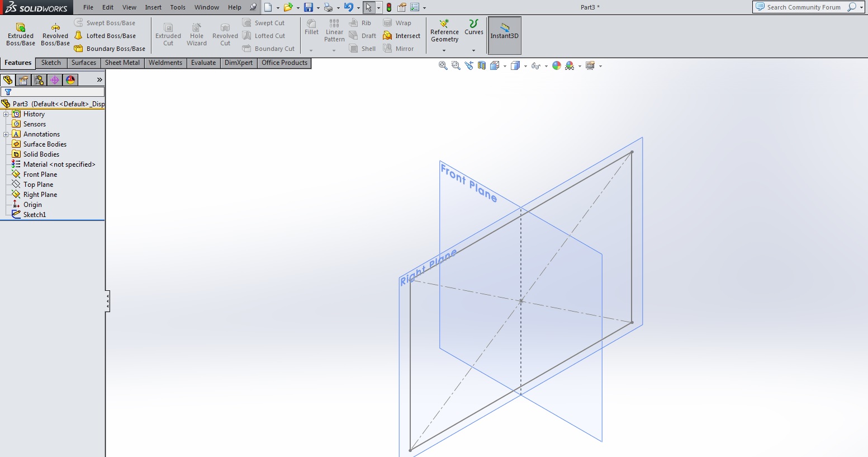Viewport: 868px width, 457px height.
Task: Select Top Plane in the feature tree
Action: 38,185
